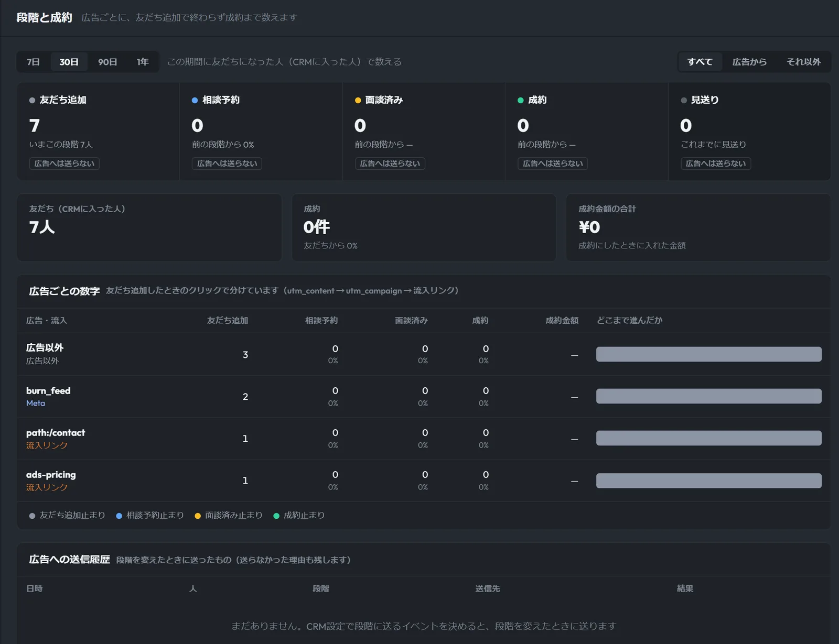The height and width of the screenshot is (644, 839).
Task: Click the 結果 column header in send history
Action: pos(685,588)
